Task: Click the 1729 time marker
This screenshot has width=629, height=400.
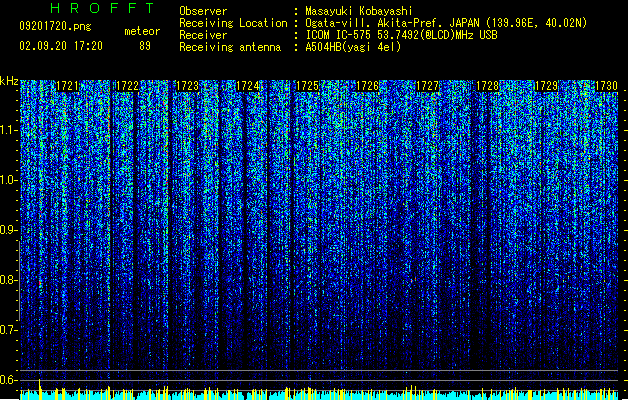Action: coord(547,86)
